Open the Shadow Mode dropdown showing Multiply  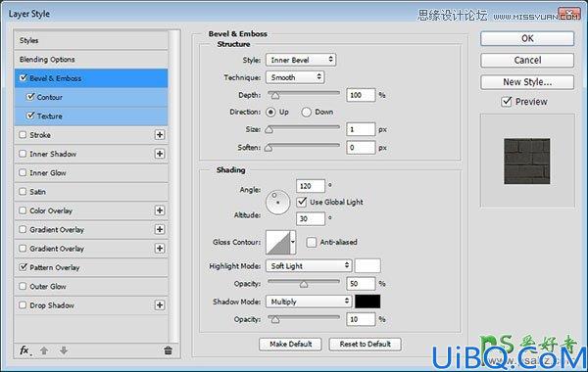coord(309,302)
